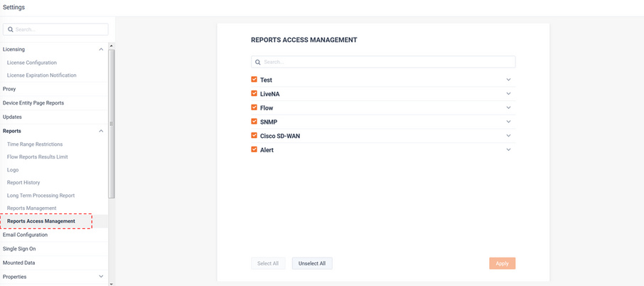Open Logo settings
Screen dimensions: 644x286
click(x=13, y=170)
